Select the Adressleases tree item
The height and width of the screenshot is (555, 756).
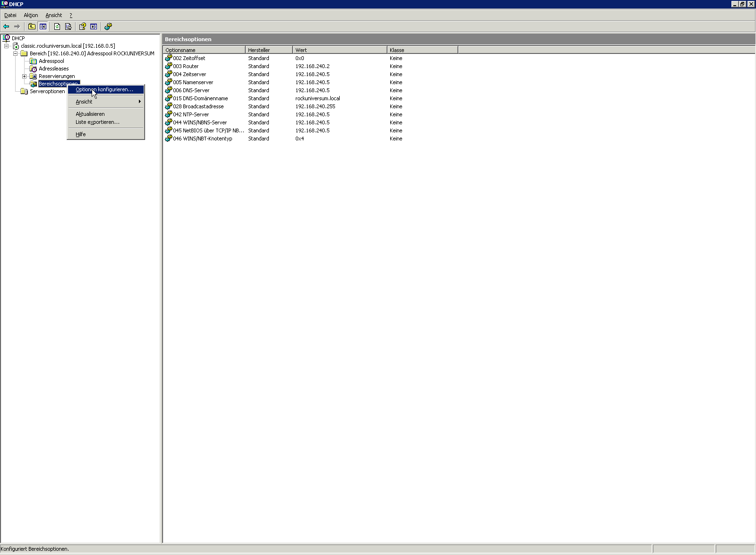click(54, 69)
